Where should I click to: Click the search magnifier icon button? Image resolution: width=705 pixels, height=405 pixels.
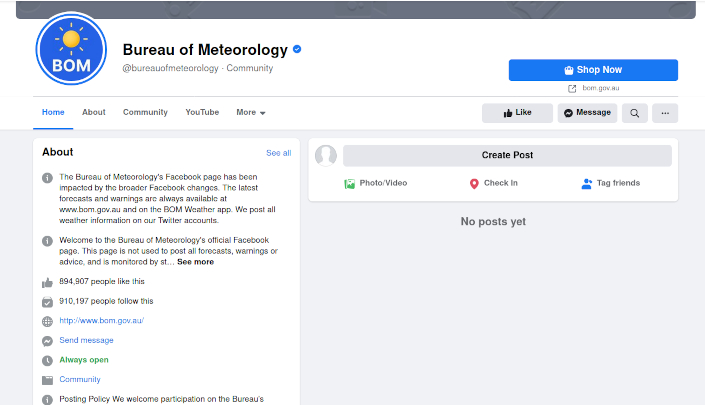pyautogui.click(x=634, y=113)
